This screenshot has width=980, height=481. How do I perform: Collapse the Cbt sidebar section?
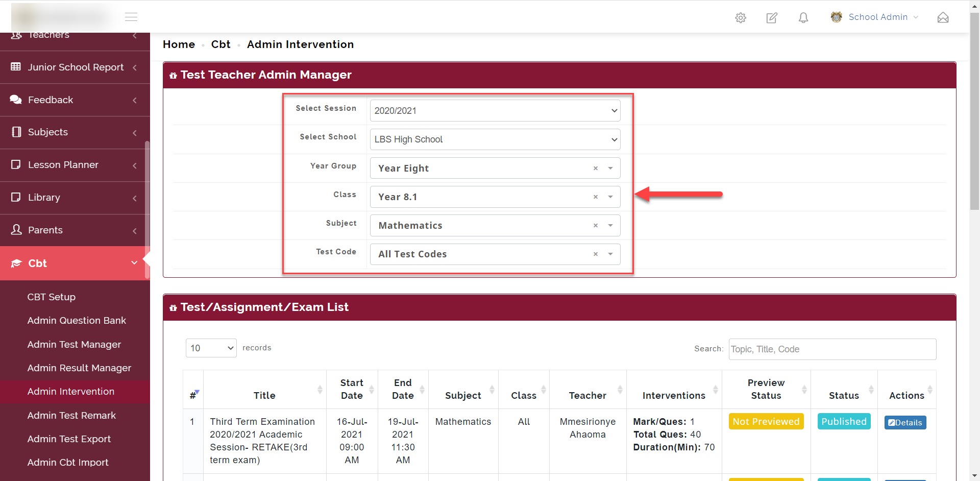click(x=134, y=263)
